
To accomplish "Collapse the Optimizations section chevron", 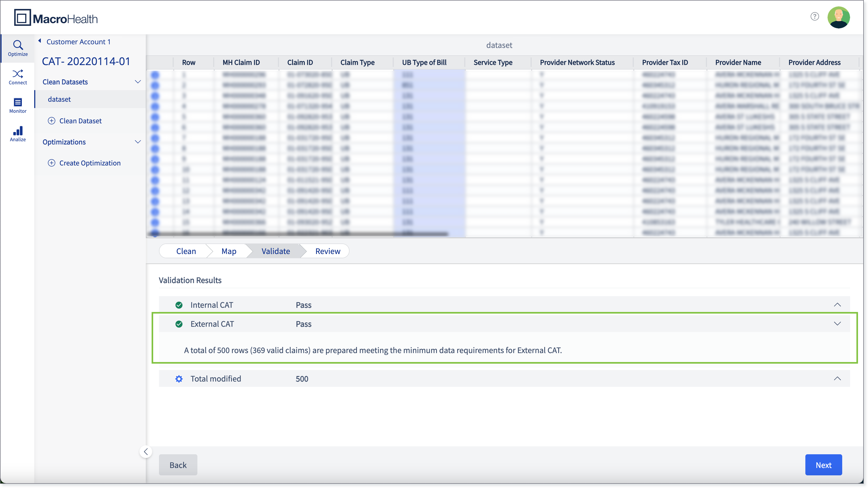I will [x=137, y=142].
